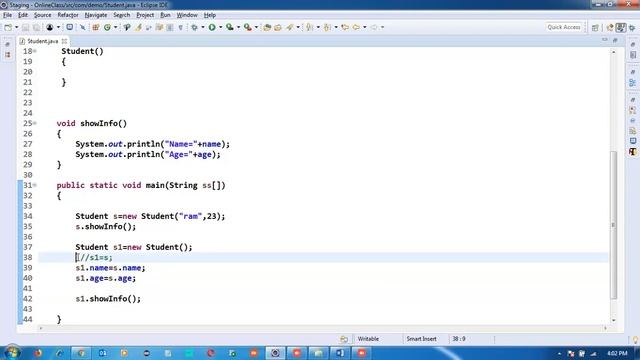Open Firefox from the taskbar
Screen dimensions: 640x360
point(38,353)
